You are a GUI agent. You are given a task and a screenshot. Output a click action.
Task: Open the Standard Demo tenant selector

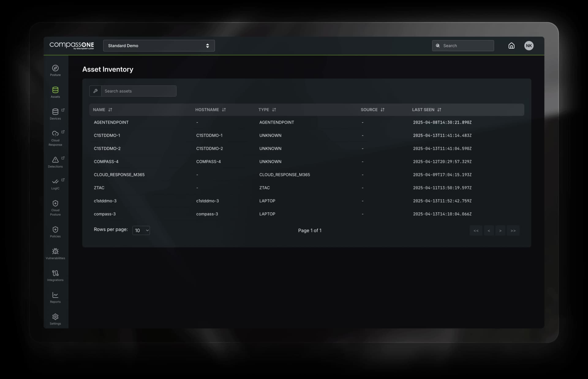(x=159, y=45)
